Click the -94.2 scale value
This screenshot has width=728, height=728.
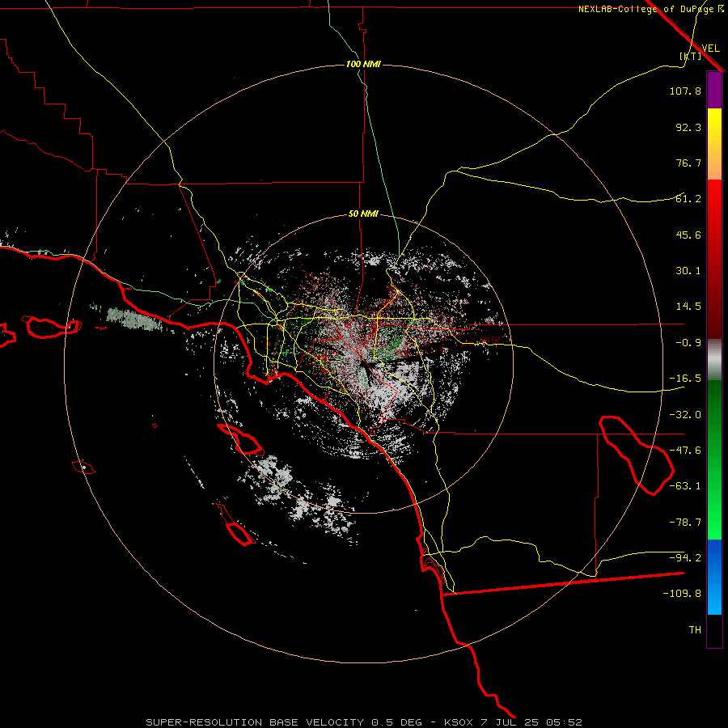(x=685, y=557)
